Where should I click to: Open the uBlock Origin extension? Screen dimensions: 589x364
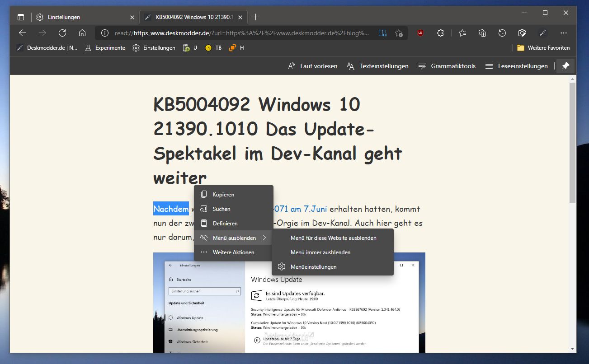[420, 33]
